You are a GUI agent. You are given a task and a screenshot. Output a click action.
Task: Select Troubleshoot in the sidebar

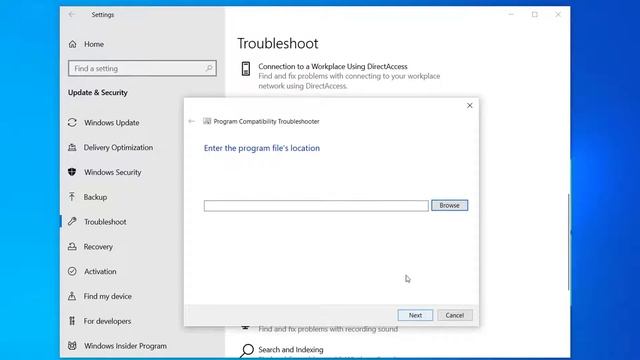(x=105, y=222)
